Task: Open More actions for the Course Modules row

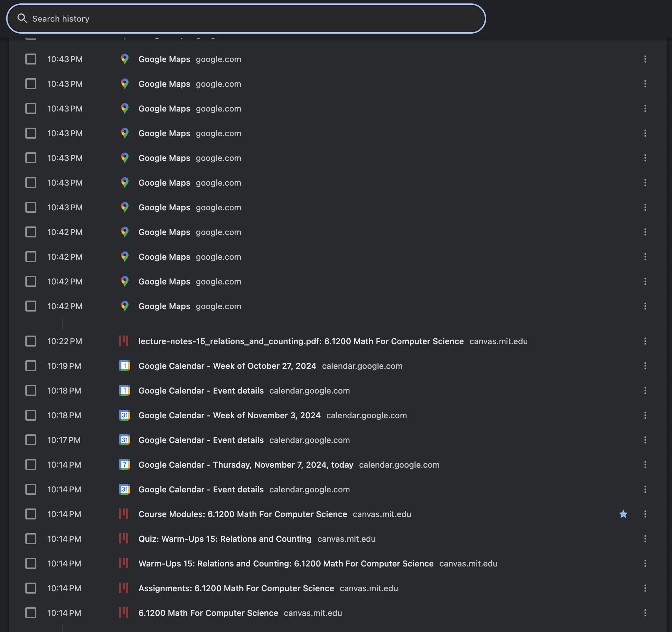Action: tap(645, 514)
